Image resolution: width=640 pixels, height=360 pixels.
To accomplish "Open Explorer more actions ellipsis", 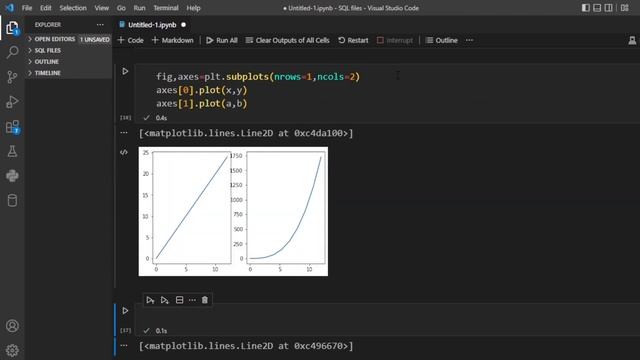I will [x=100, y=25].
